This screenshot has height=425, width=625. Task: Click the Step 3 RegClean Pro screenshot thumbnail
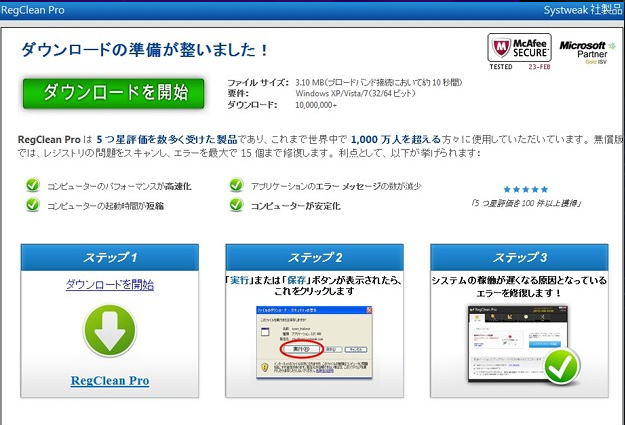tap(517, 344)
